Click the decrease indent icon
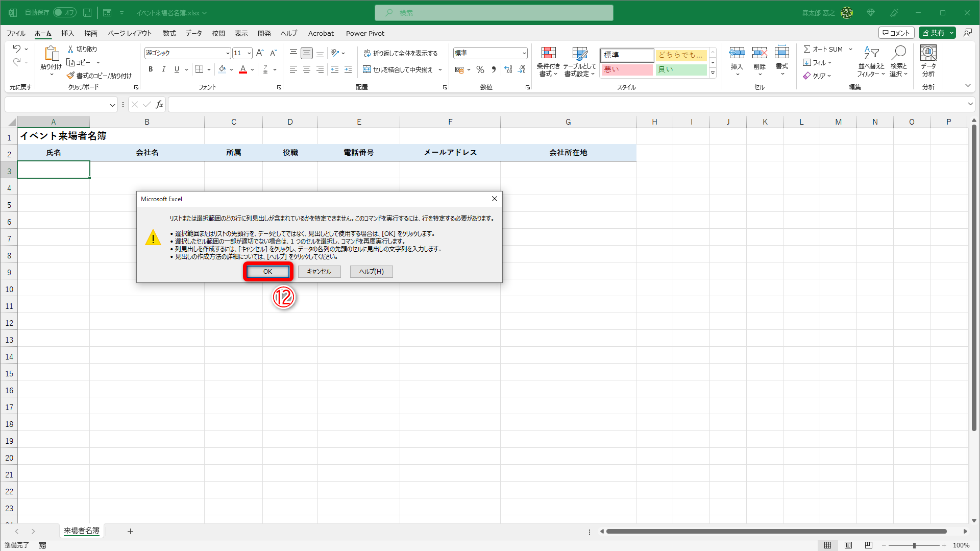 (335, 69)
